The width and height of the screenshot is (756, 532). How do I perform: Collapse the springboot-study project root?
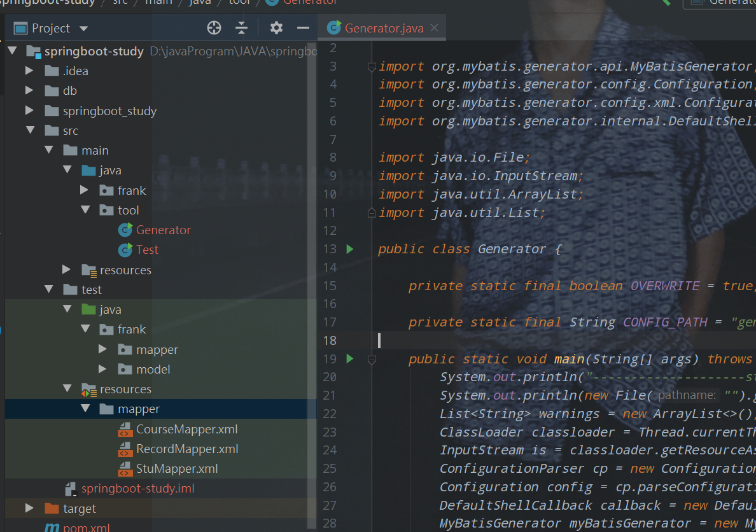coord(13,51)
